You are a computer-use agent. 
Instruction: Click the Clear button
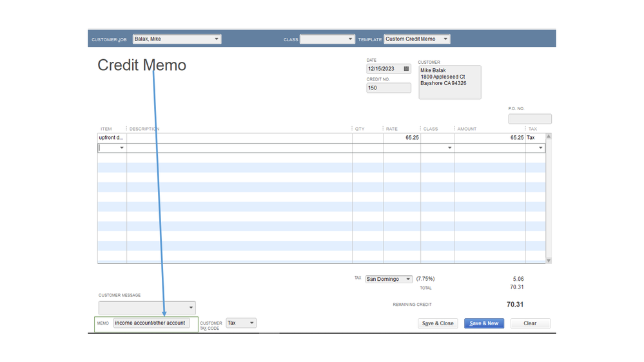tap(531, 323)
